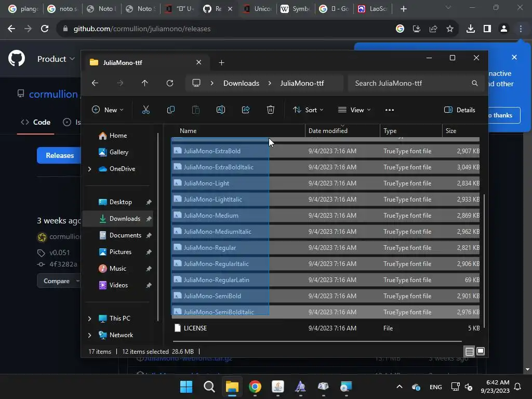Viewport: 532px width, 399px height.
Task: Go up one folder level
Action: [x=144, y=83]
